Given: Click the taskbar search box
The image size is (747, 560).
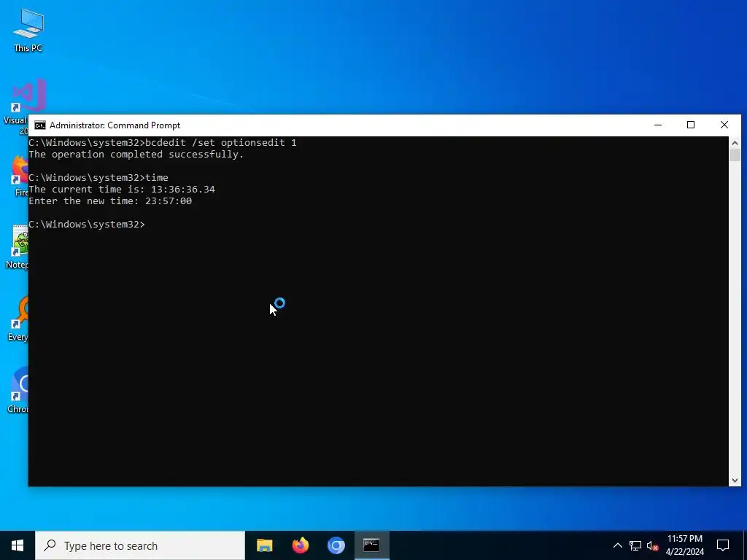Looking at the screenshot, I should pyautogui.click(x=140, y=545).
